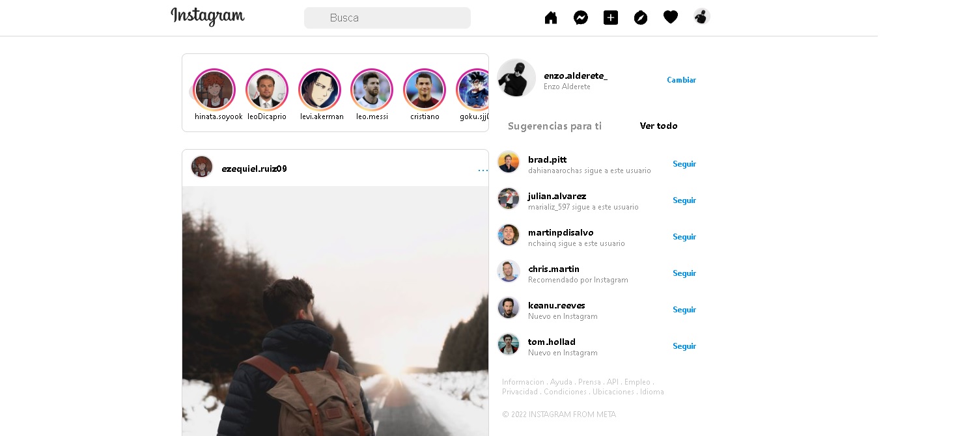Open julian.alvarez profile name
The height and width of the screenshot is (436, 980).
[x=557, y=196]
